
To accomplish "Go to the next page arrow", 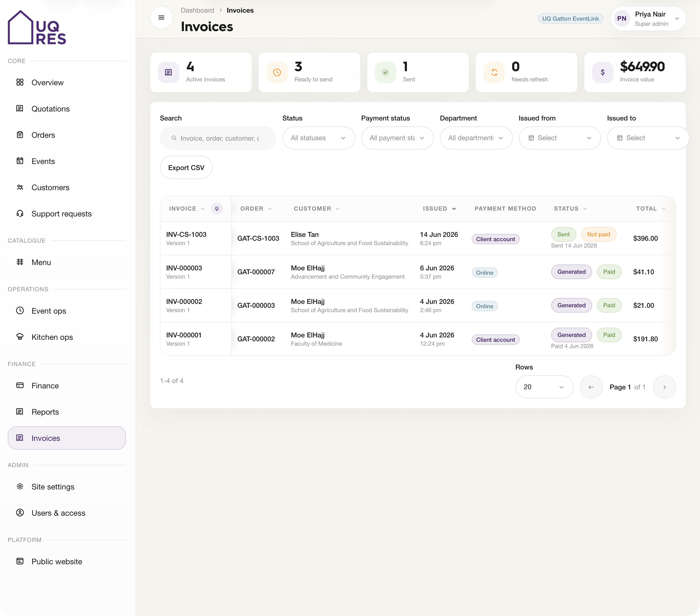I will click(664, 387).
